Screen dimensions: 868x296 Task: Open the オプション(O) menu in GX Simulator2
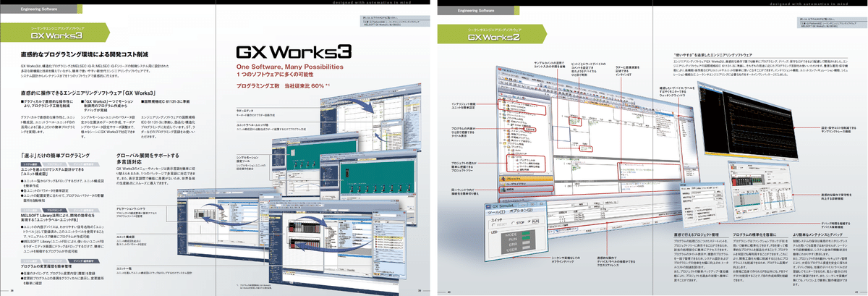521,211
